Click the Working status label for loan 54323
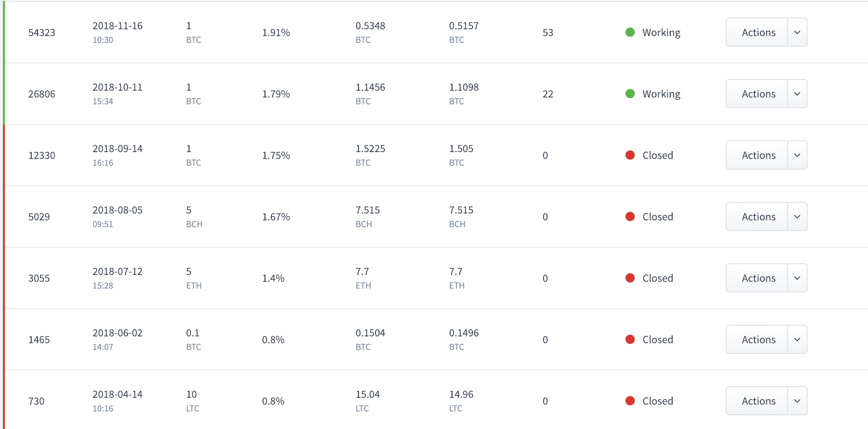Viewport: 868px width, 429px height. coord(661,33)
